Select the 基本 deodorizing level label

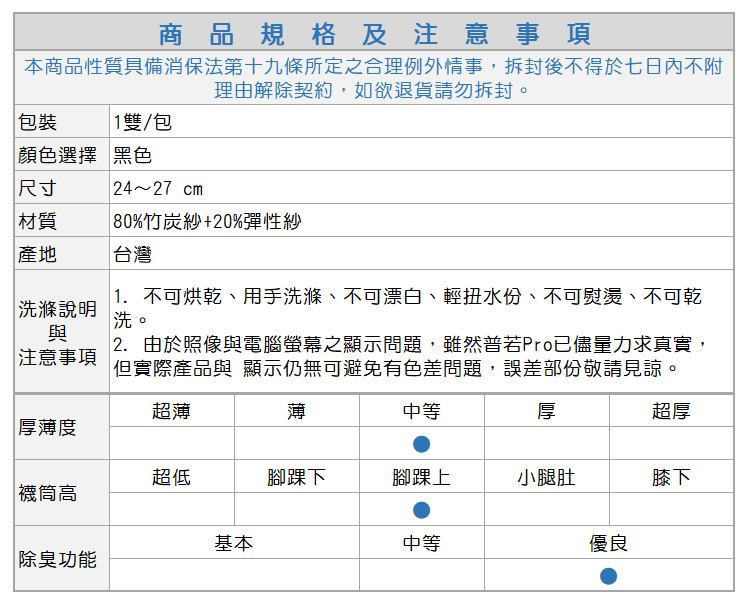[234, 543]
